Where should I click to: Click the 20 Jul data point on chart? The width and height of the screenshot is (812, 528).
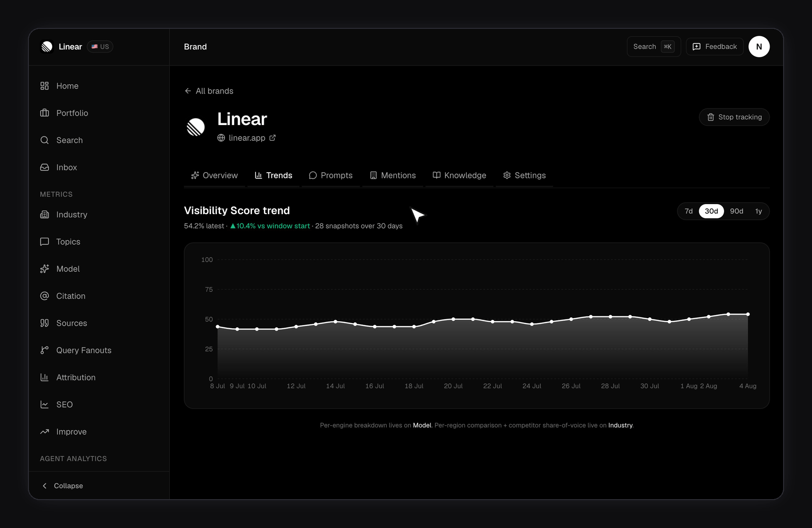point(453,320)
